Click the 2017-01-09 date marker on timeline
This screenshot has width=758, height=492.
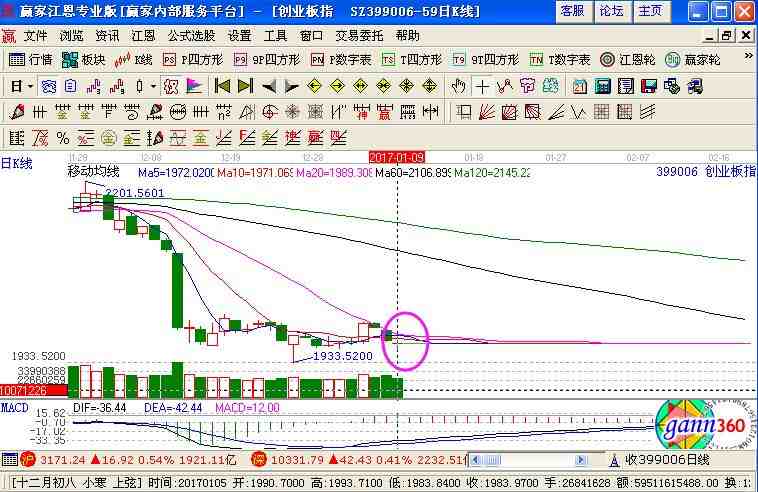click(397, 158)
